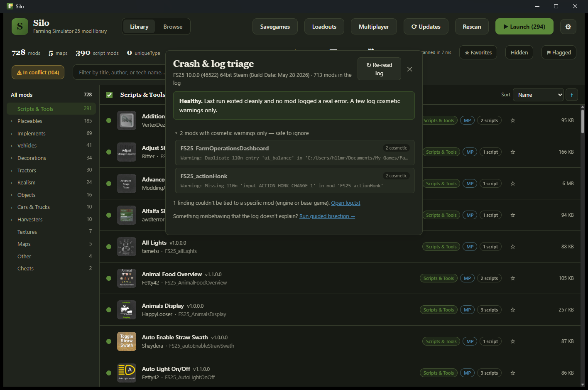Star the Adjust Storage Capacity mod row
This screenshot has width=588, height=390.
pyautogui.click(x=513, y=152)
